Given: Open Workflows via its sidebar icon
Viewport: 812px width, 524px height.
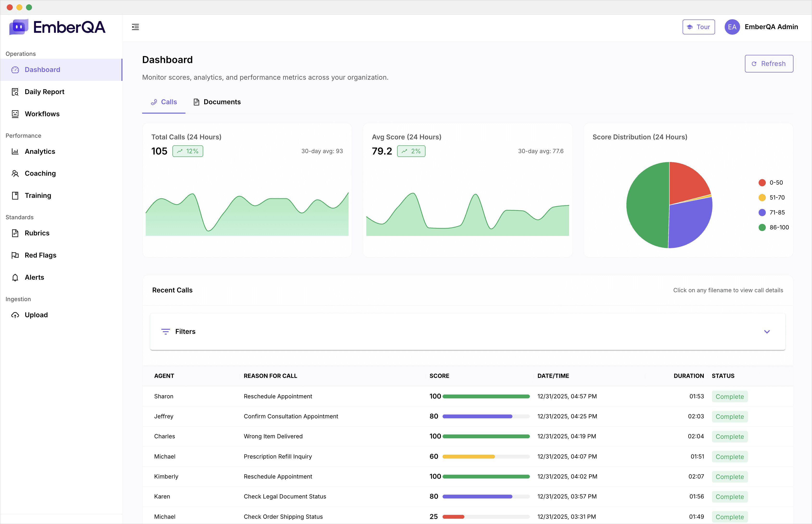Looking at the screenshot, I should click(15, 114).
